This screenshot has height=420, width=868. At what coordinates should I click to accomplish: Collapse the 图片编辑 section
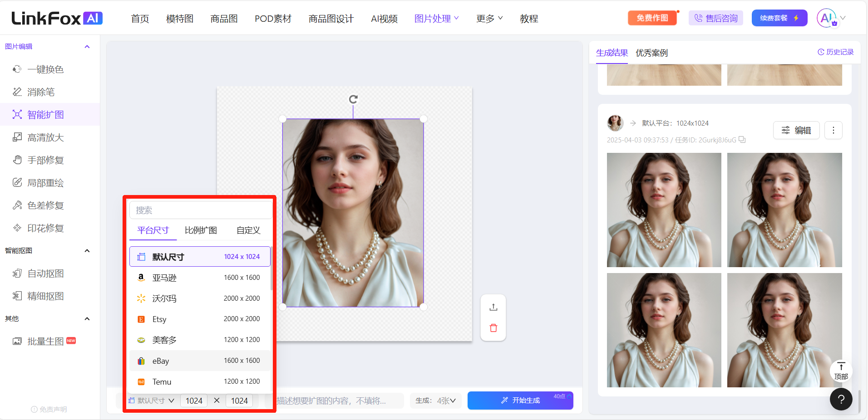pos(87,47)
